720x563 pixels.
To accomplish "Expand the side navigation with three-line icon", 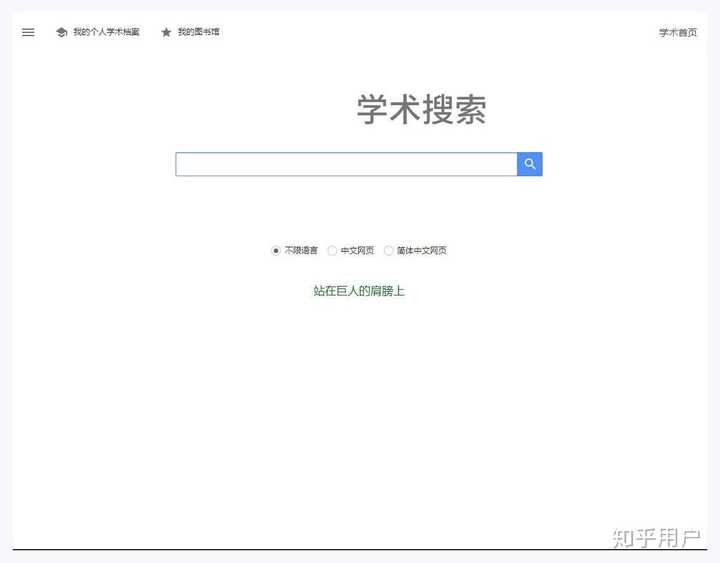I will (28, 32).
